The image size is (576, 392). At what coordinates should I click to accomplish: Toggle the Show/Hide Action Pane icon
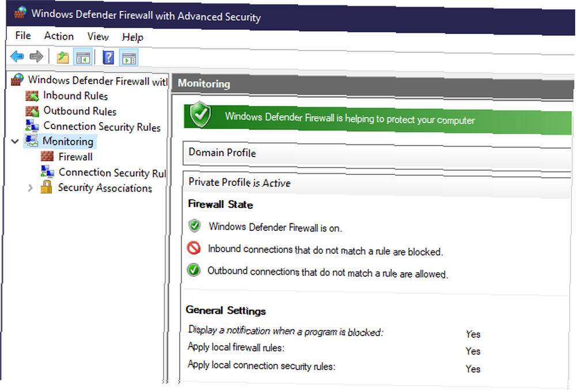(x=128, y=58)
